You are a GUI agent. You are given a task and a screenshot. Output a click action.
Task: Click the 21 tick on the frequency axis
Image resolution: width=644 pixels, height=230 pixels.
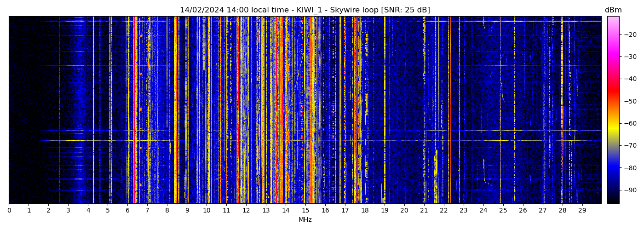coord(424,210)
